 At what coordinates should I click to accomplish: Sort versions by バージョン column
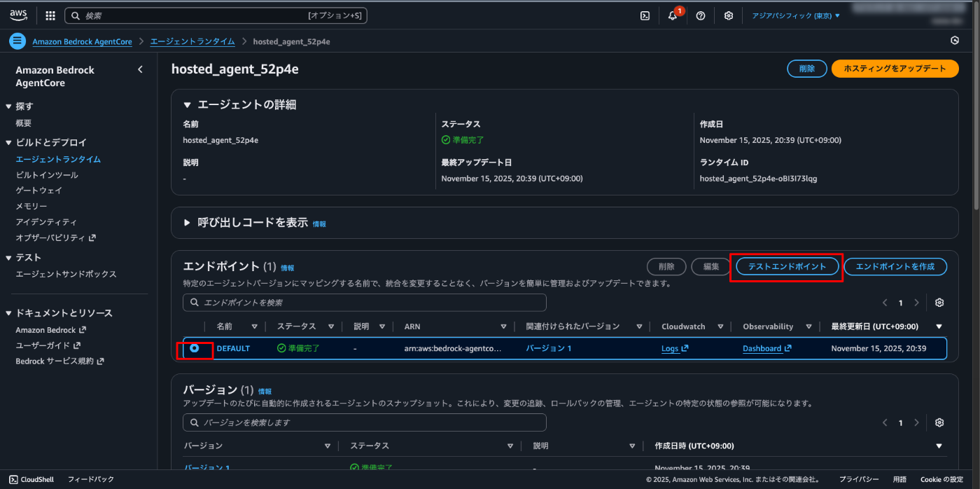coord(327,446)
